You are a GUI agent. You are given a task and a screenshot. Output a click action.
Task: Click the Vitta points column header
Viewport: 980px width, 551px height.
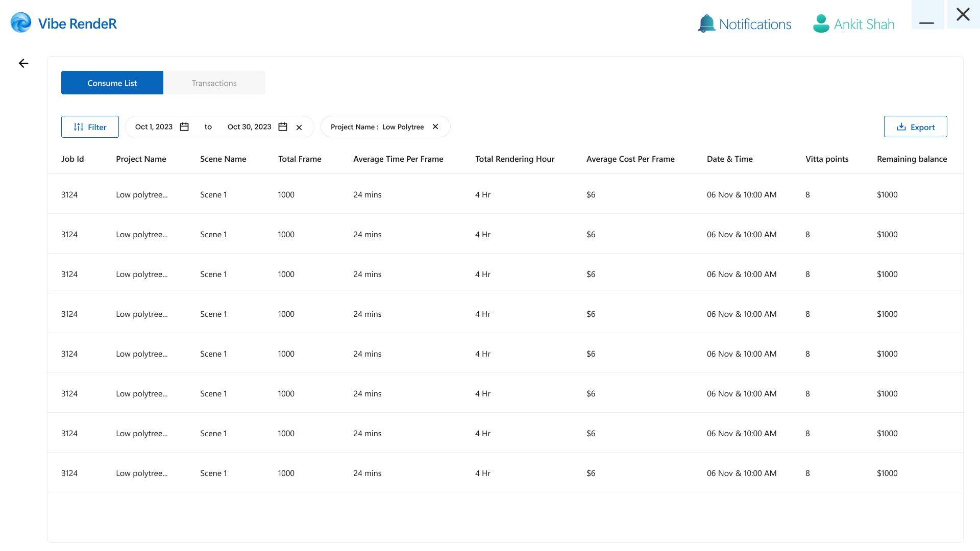tap(827, 159)
